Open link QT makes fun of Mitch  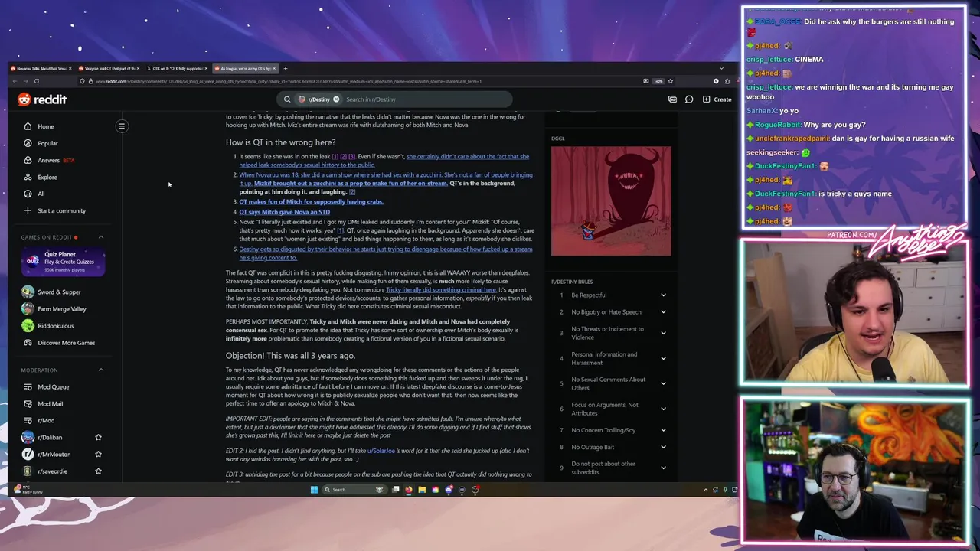tap(311, 202)
